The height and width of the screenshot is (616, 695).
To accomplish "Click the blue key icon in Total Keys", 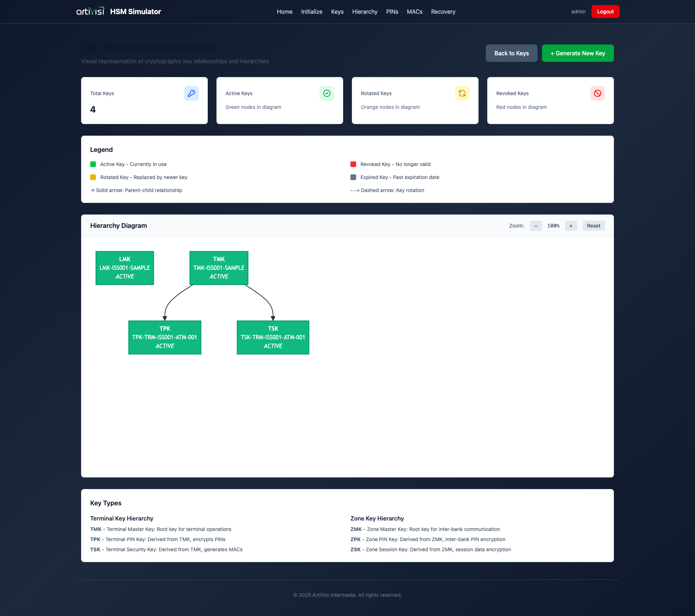I will (x=191, y=93).
